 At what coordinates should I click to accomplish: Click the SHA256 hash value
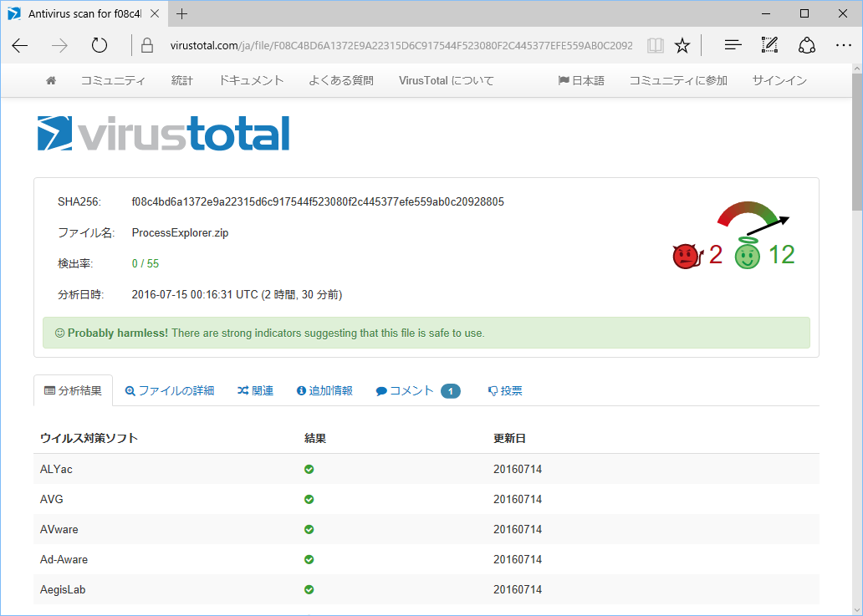click(x=318, y=201)
